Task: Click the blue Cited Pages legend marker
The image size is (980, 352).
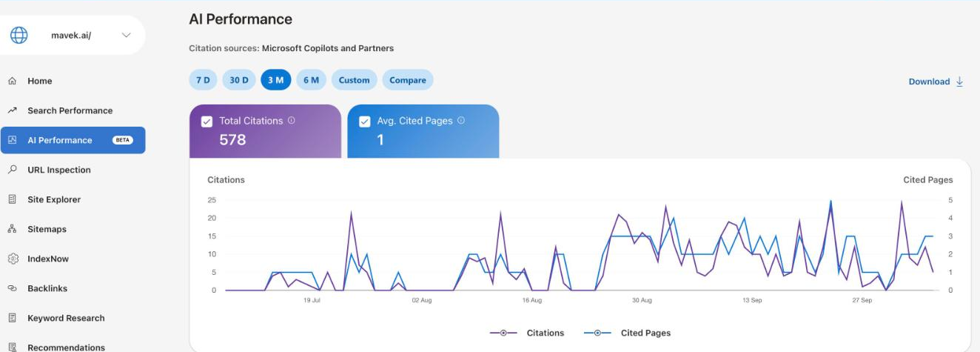Action: click(x=597, y=333)
